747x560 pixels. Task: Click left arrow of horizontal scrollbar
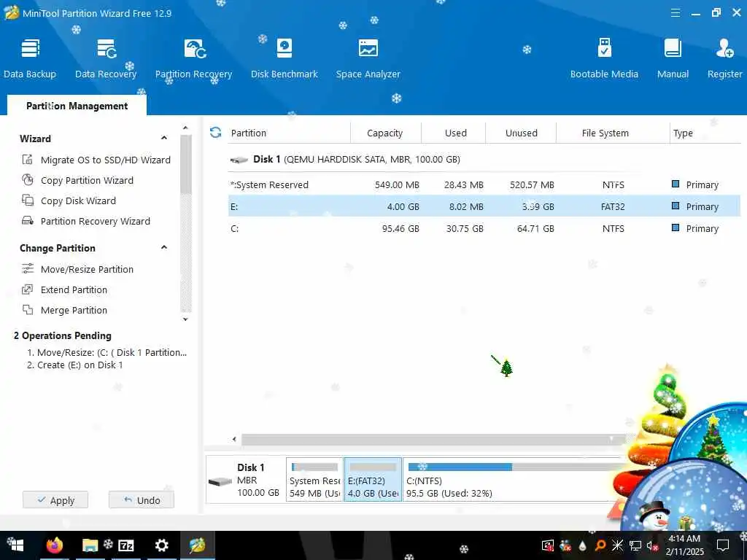234,439
